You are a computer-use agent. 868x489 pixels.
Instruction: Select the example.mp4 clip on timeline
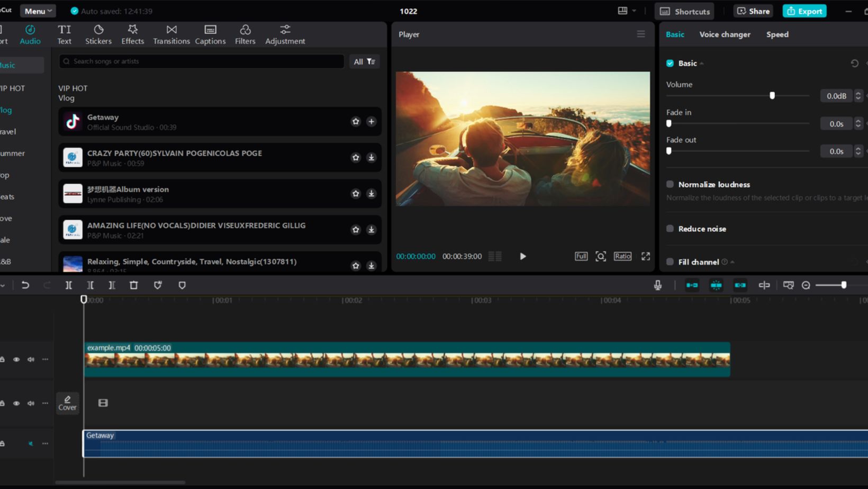(407, 359)
